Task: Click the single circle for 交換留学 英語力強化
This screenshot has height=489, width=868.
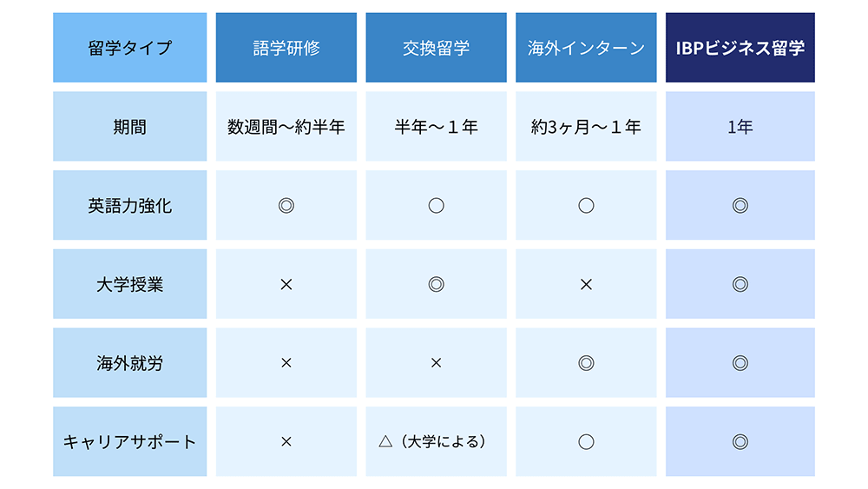Action: click(x=437, y=206)
